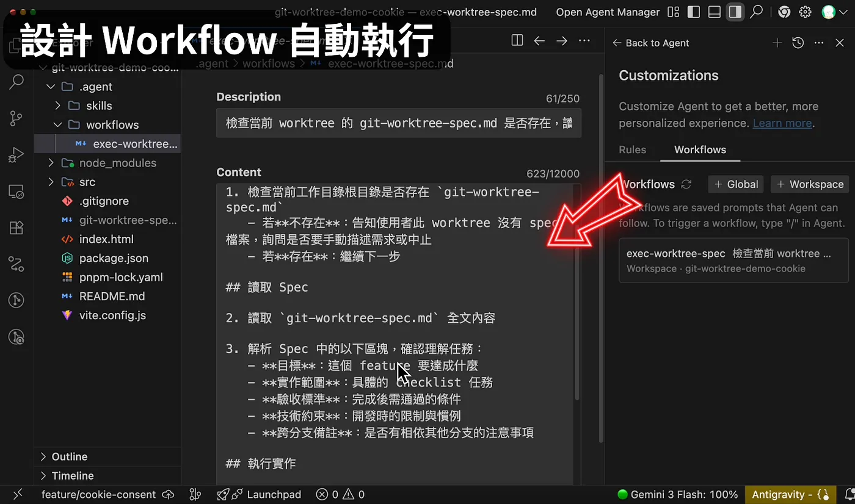Open search magnifier in title bar
The height and width of the screenshot is (504, 855).
757,12
